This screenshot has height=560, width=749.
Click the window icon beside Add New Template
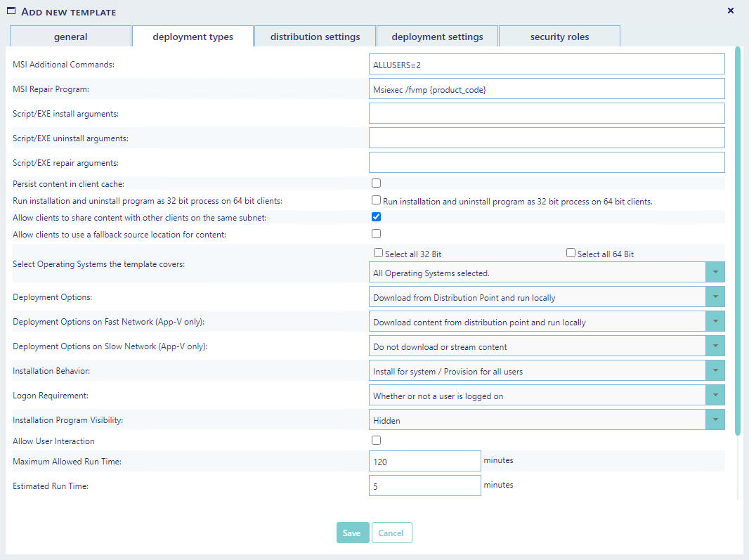point(11,11)
